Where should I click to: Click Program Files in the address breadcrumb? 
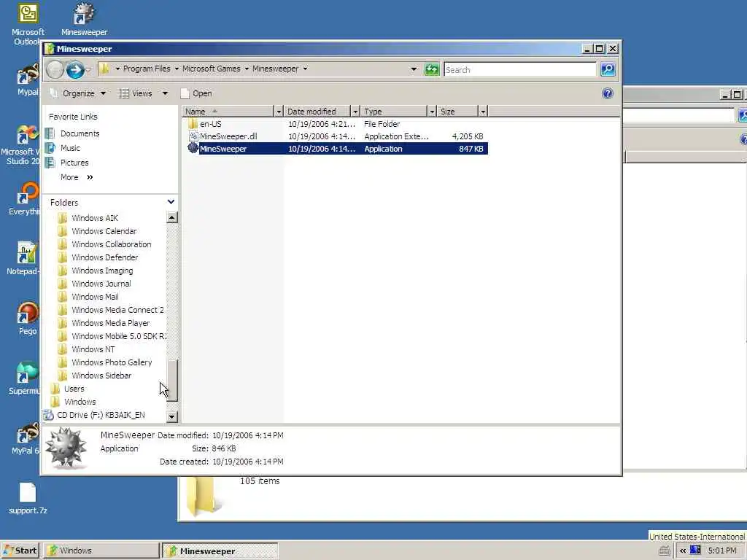(x=147, y=69)
